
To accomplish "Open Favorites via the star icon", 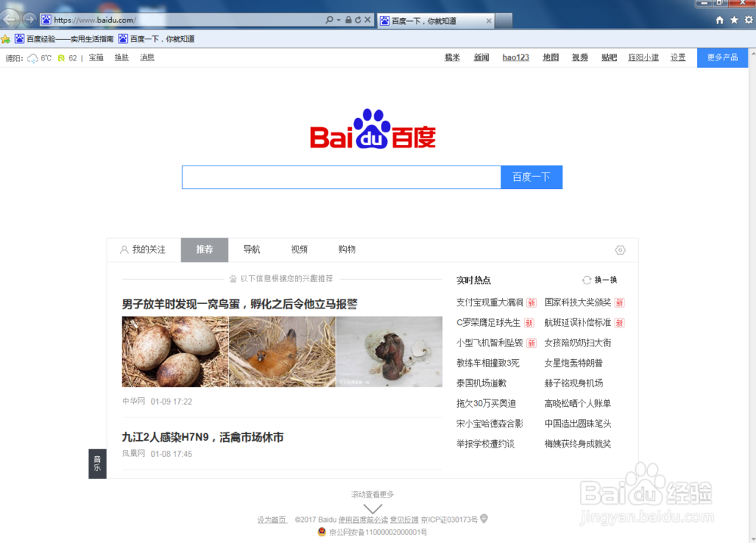I will [734, 20].
